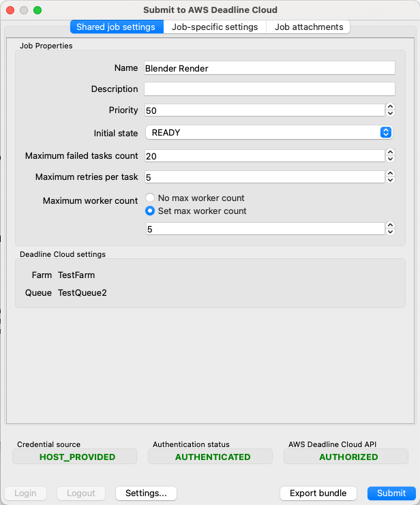Click the max worker count number field
This screenshot has width=420, height=505.
click(x=263, y=229)
